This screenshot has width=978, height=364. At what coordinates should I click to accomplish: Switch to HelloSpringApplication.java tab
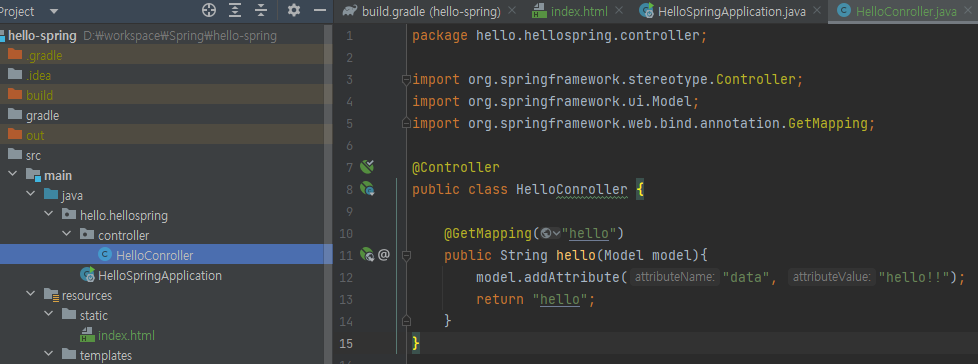732,11
